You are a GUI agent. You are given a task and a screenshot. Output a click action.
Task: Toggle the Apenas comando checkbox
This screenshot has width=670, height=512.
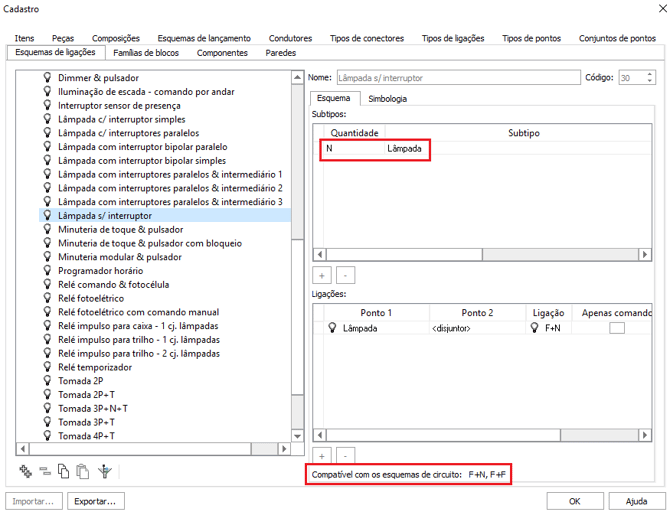pyautogui.click(x=616, y=328)
